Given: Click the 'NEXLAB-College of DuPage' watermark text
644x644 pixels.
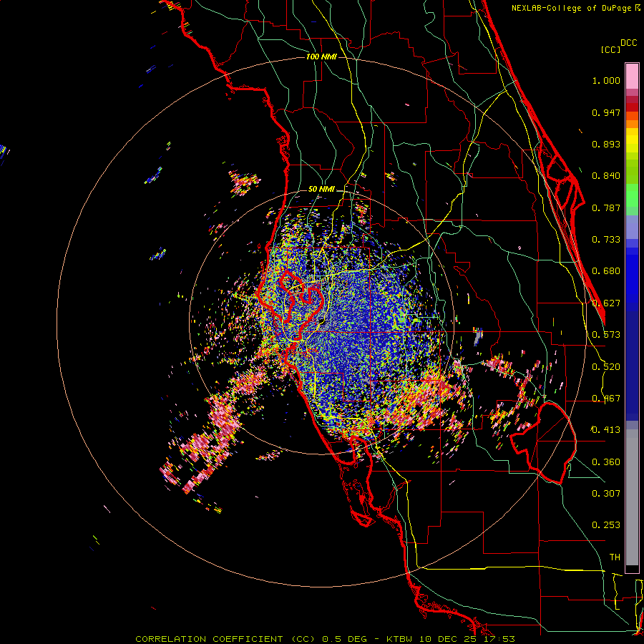Looking at the screenshot, I should (572, 8).
